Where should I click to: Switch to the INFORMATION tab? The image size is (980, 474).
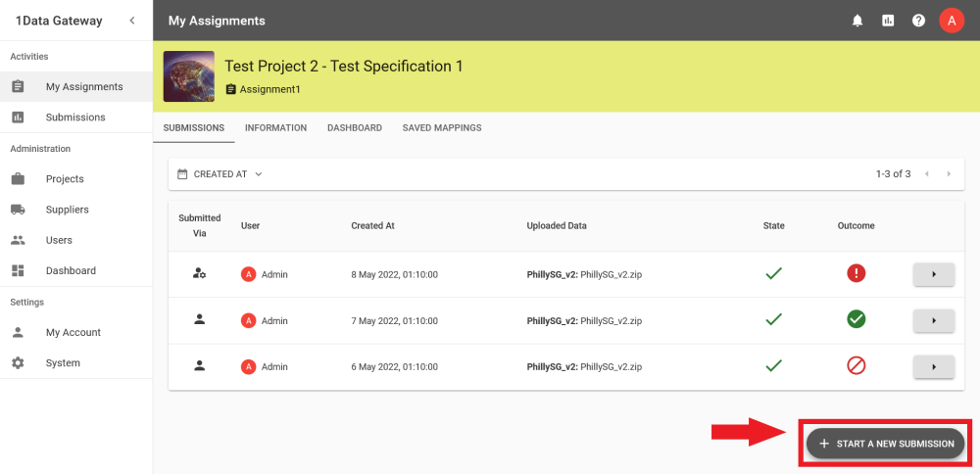coord(275,128)
